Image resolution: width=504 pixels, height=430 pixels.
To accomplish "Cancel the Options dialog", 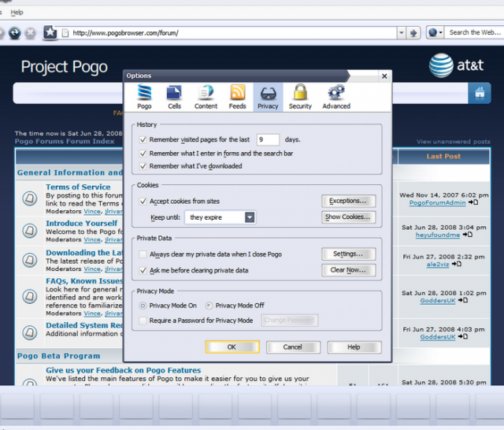I will (293, 347).
